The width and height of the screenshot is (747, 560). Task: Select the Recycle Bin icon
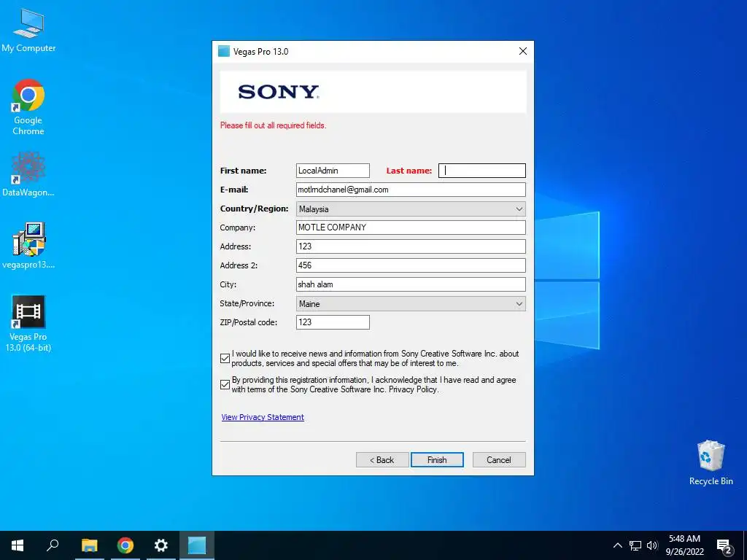tap(711, 463)
